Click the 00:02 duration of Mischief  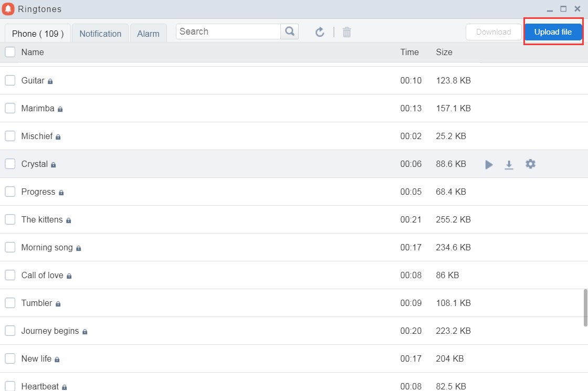click(411, 136)
